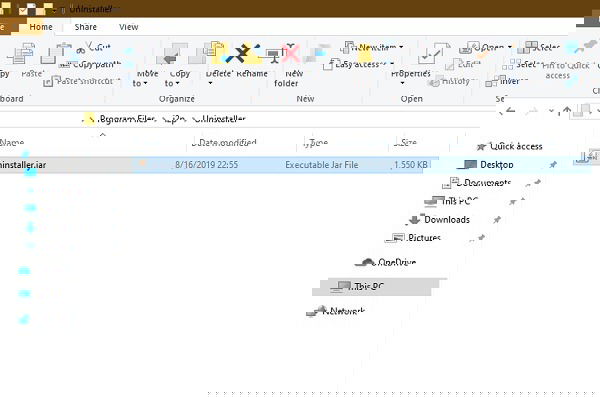Click the date 8/16/2019 22:55
The image size is (600, 398).
click(x=207, y=165)
